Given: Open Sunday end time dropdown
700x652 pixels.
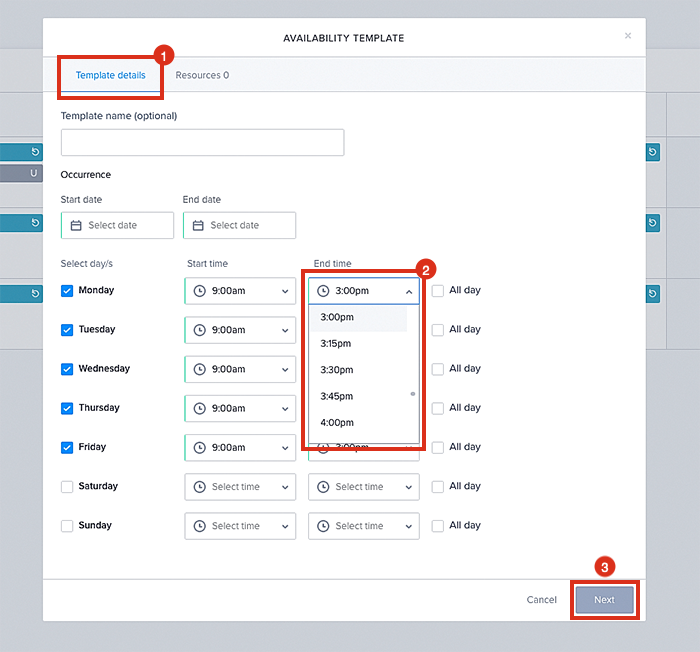Looking at the screenshot, I should [364, 526].
